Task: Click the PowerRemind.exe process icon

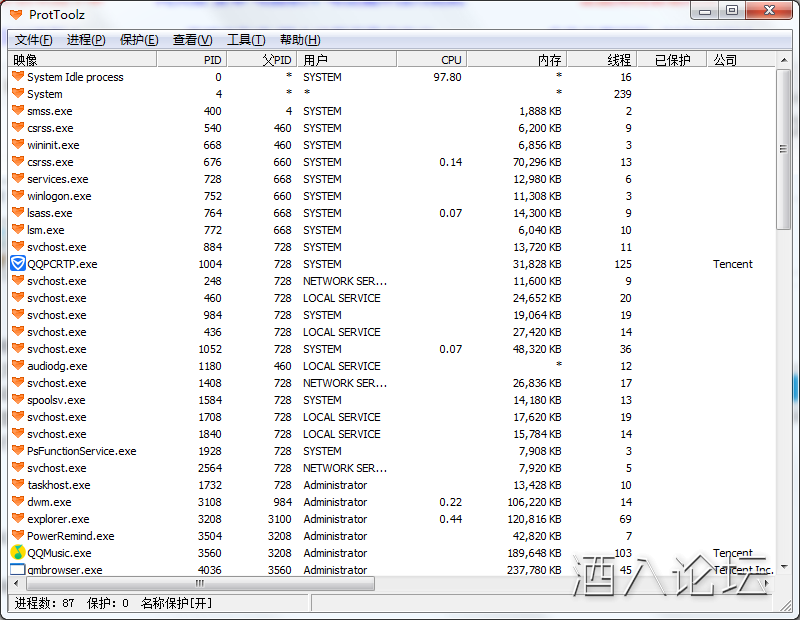Action: (x=17, y=536)
